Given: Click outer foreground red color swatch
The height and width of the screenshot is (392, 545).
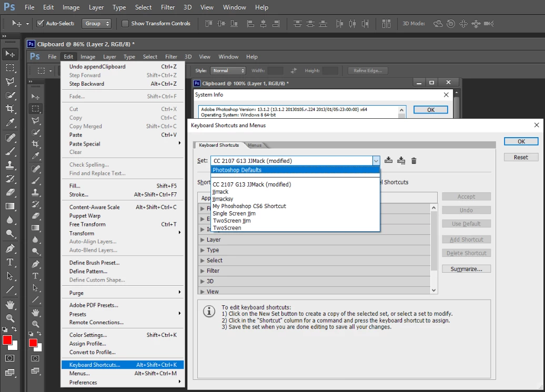Looking at the screenshot, I should [x=7, y=341].
